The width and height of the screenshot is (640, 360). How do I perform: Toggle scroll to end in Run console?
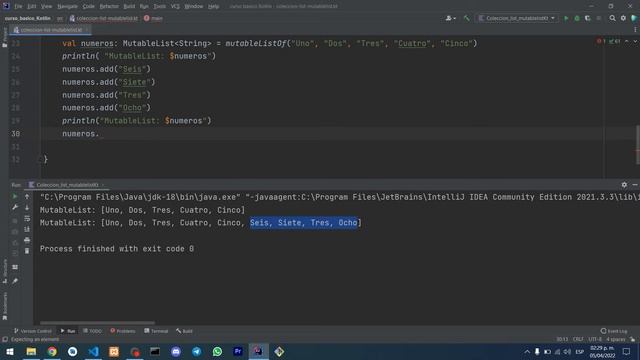(x=27, y=229)
